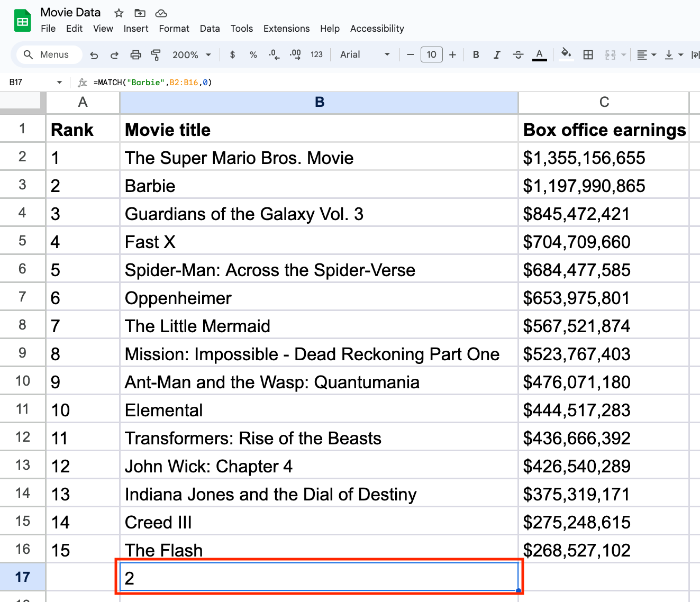Format as percent icon

click(253, 54)
